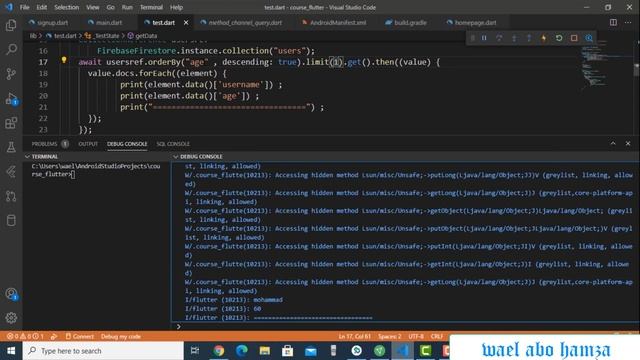Image resolution: width=640 pixels, height=360 pixels.
Task: Open the View menu
Action: point(93,7)
